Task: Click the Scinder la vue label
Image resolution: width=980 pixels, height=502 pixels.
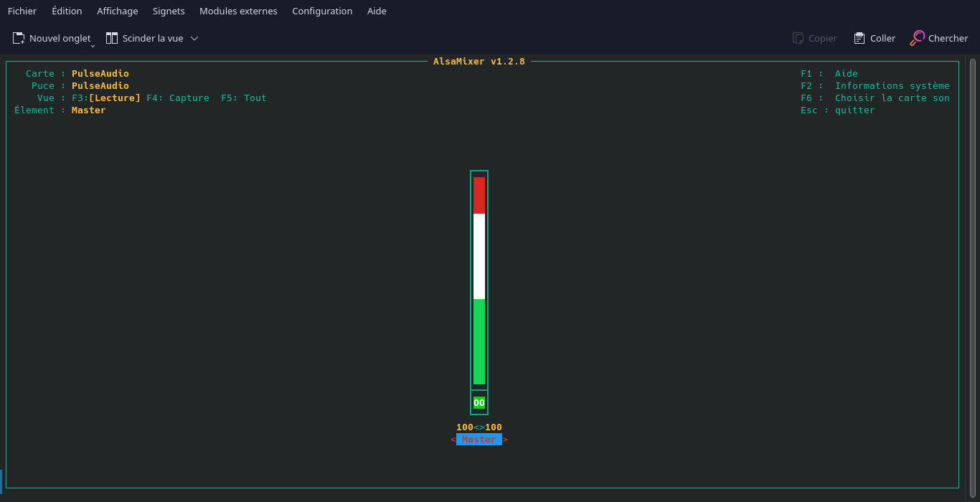Action: tap(153, 38)
